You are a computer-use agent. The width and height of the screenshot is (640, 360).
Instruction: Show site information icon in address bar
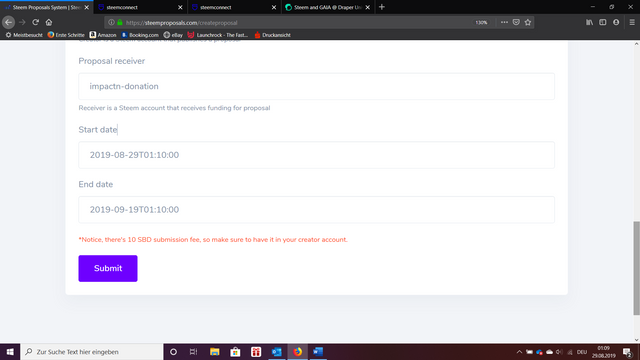[x=111, y=22]
